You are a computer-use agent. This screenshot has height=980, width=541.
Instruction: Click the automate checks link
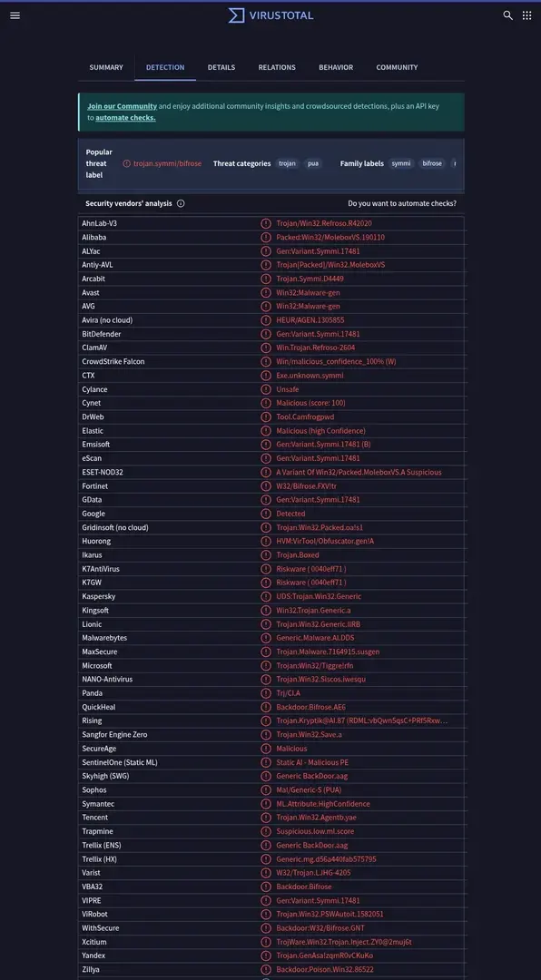coord(125,117)
